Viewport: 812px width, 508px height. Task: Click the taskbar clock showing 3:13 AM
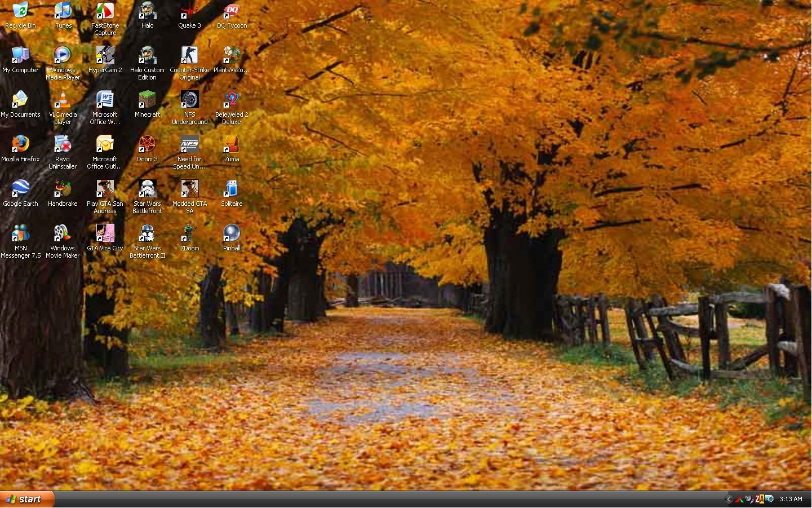pyautogui.click(x=791, y=499)
